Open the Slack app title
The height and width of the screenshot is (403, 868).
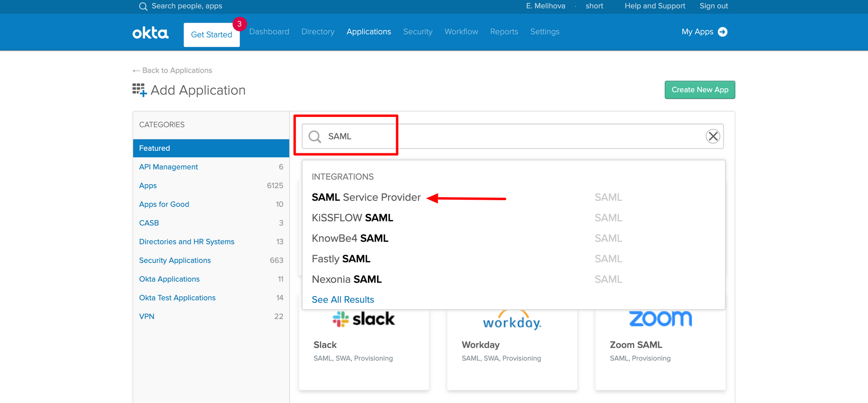[325, 345]
